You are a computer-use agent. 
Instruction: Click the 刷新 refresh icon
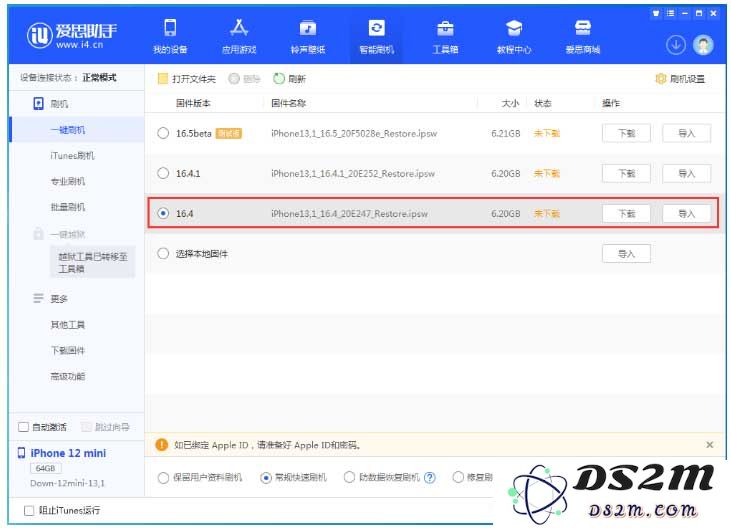(x=279, y=79)
